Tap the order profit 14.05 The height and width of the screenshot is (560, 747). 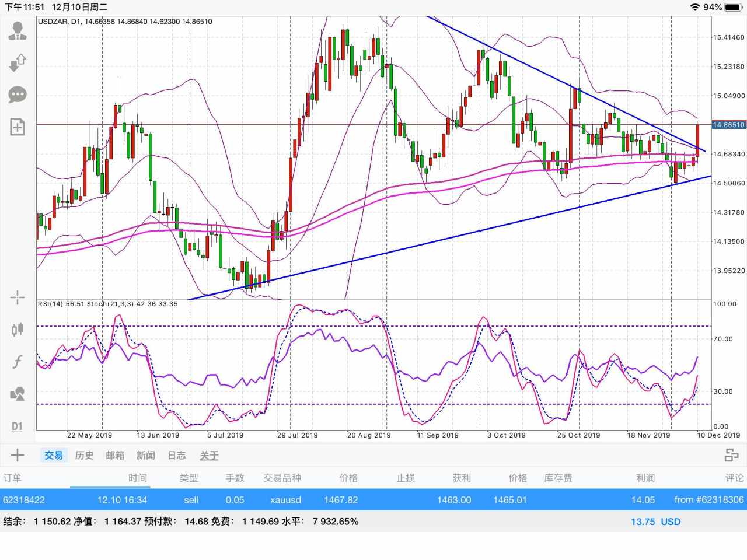click(x=643, y=500)
